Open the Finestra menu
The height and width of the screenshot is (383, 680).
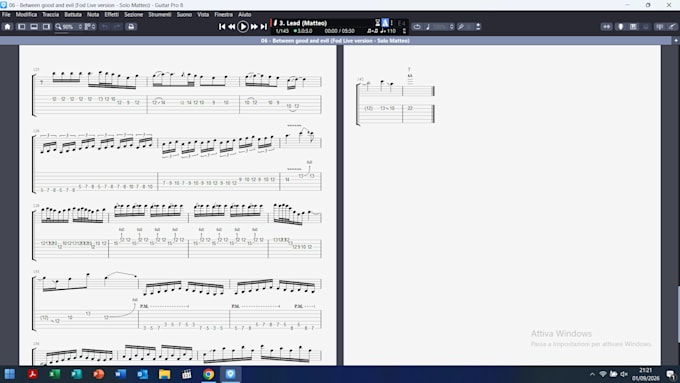[223, 14]
